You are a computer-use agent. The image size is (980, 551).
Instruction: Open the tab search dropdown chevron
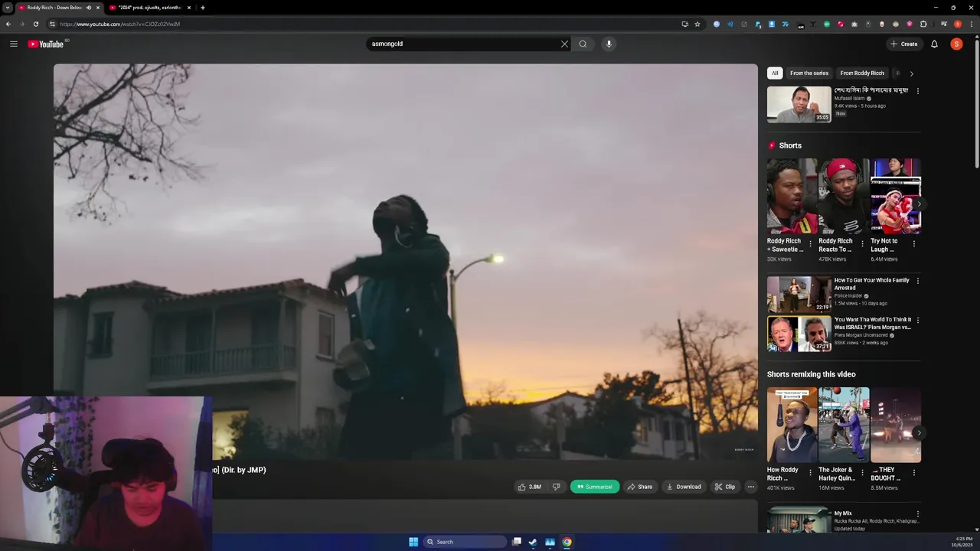[x=7, y=8]
